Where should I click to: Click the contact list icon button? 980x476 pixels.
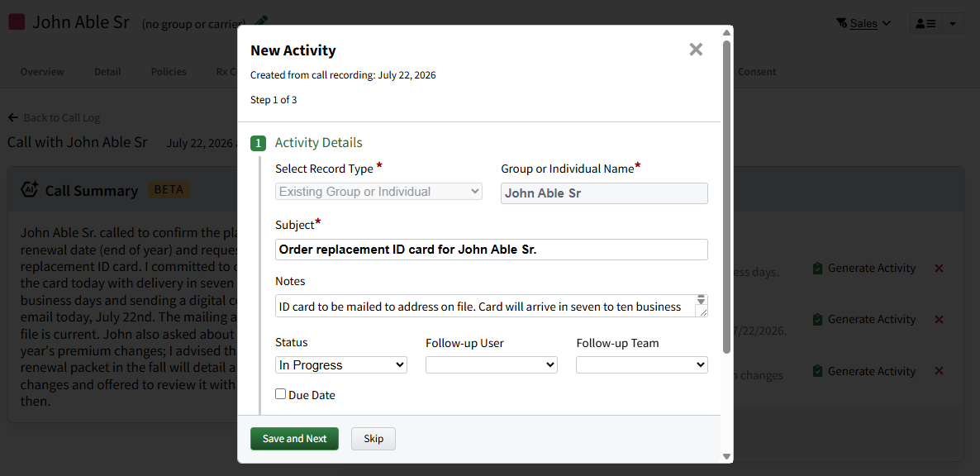click(925, 23)
